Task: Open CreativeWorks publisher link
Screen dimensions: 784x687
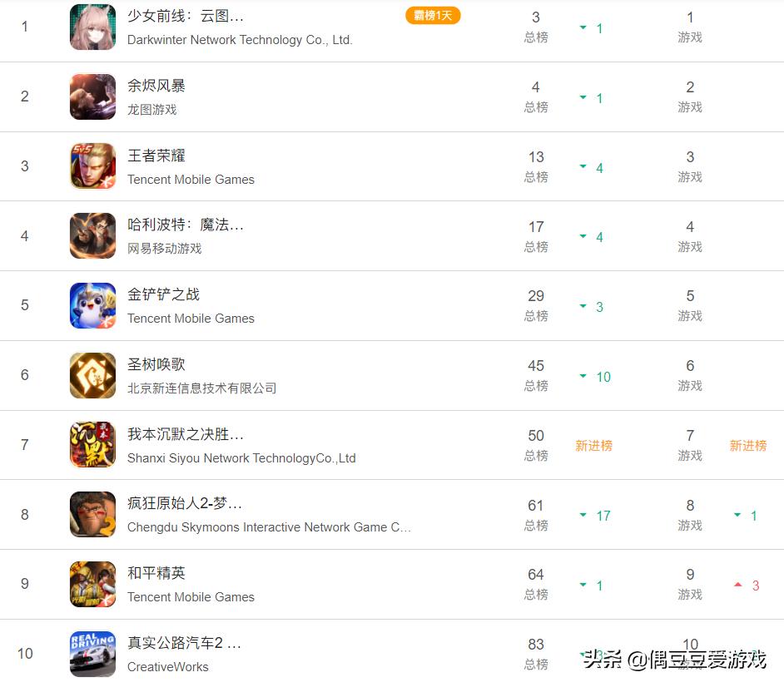Action: (168, 667)
